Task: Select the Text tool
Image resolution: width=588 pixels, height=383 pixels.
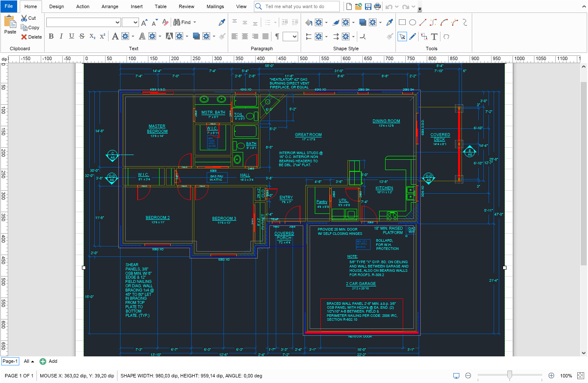Action: coord(434,36)
